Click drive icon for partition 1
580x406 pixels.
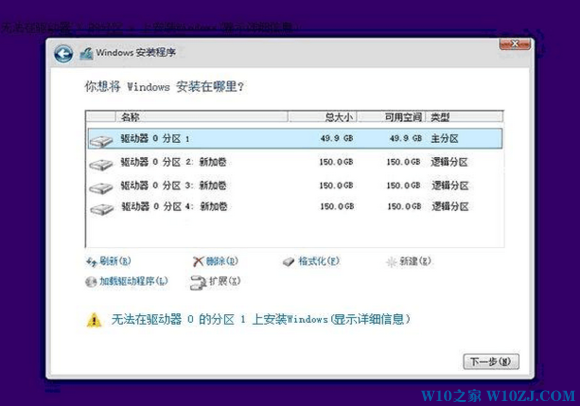click(101, 141)
